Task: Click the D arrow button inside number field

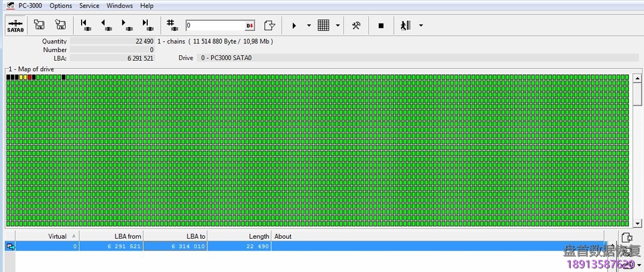Action: pyautogui.click(x=250, y=25)
